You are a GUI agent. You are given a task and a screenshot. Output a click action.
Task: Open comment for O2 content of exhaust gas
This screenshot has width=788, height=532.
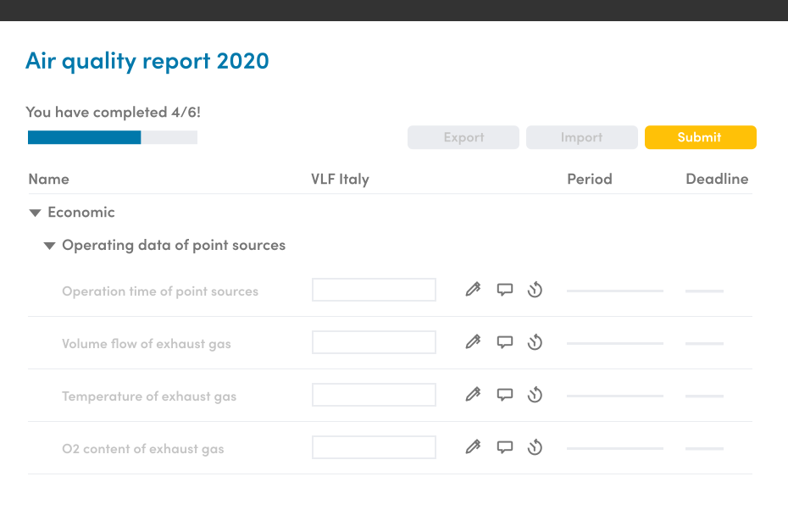505,447
